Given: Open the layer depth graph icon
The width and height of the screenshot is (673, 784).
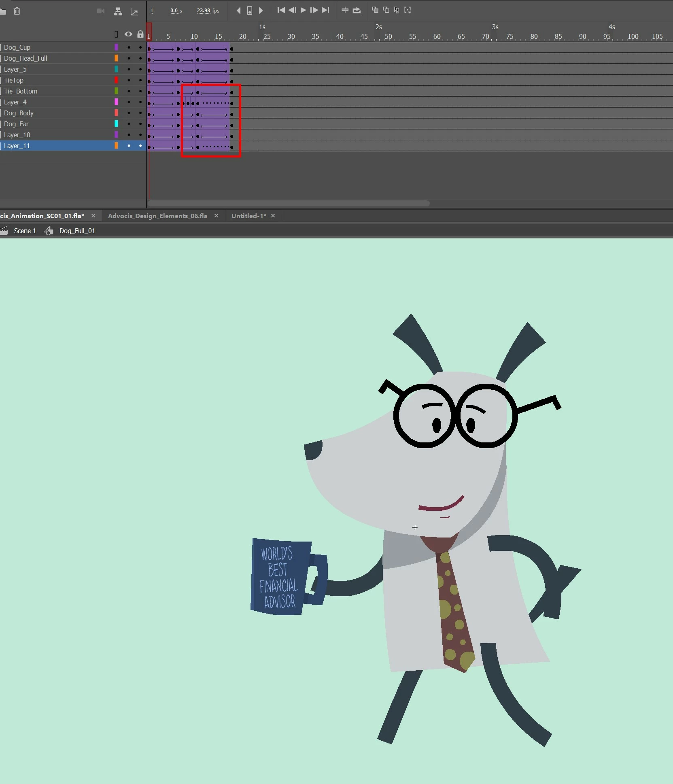Looking at the screenshot, I should [134, 12].
